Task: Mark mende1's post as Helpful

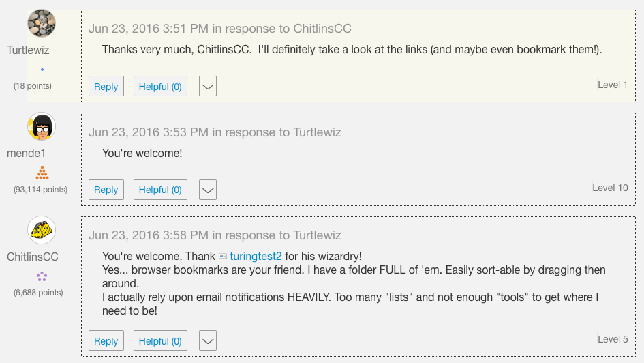Action: coord(160,190)
